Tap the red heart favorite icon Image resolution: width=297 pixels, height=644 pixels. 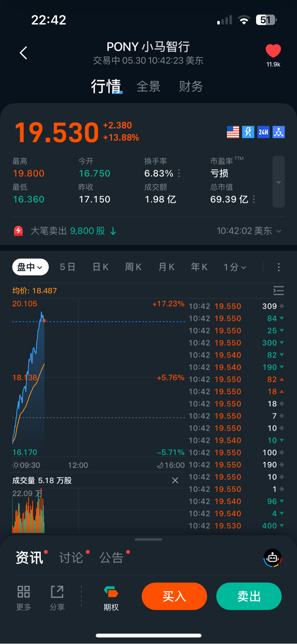[x=273, y=51]
